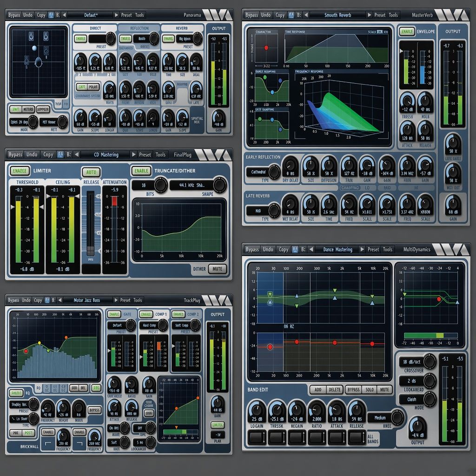Click the left speaker icon in Panorama display

31,37
